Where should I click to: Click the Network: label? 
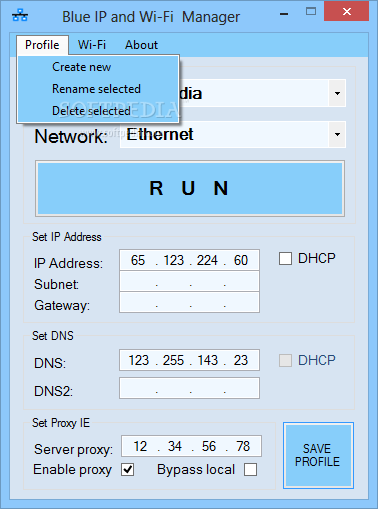point(71,136)
